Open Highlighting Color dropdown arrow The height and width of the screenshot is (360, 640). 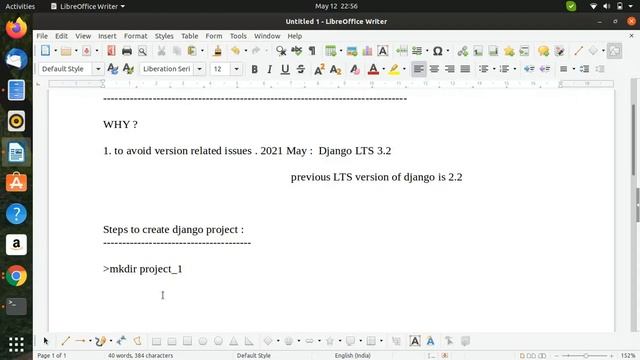pyautogui.click(x=404, y=69)
